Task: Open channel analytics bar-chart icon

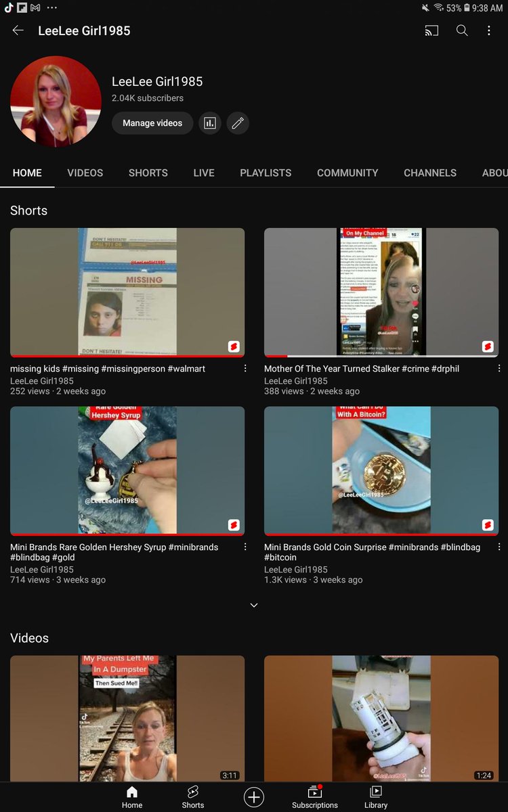Action: 210,123
